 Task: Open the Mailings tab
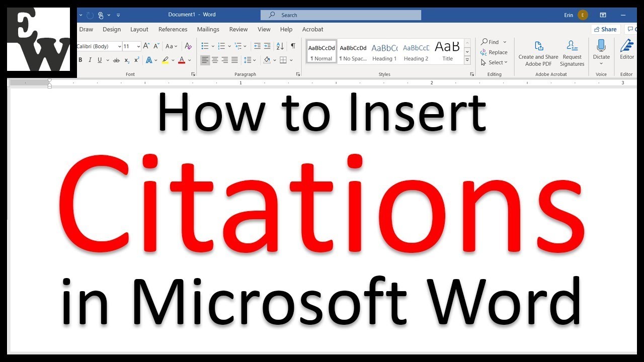coord(208,30)
